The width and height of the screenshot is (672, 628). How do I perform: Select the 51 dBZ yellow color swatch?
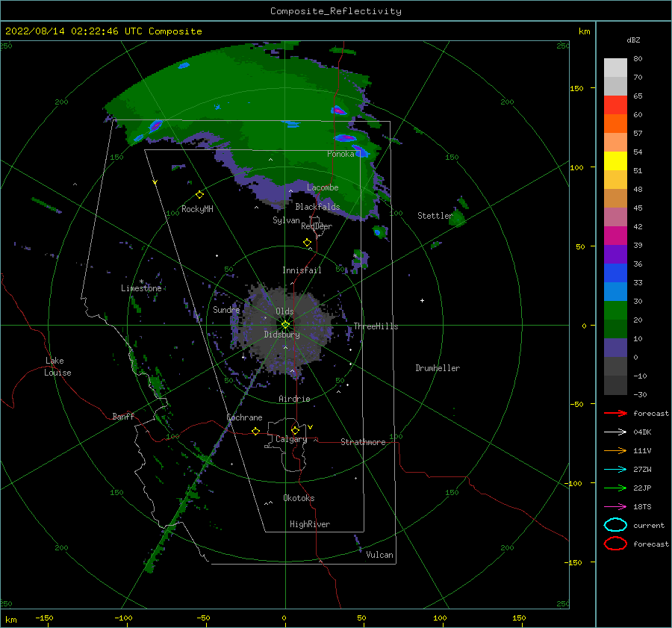(x=615, y=161)
